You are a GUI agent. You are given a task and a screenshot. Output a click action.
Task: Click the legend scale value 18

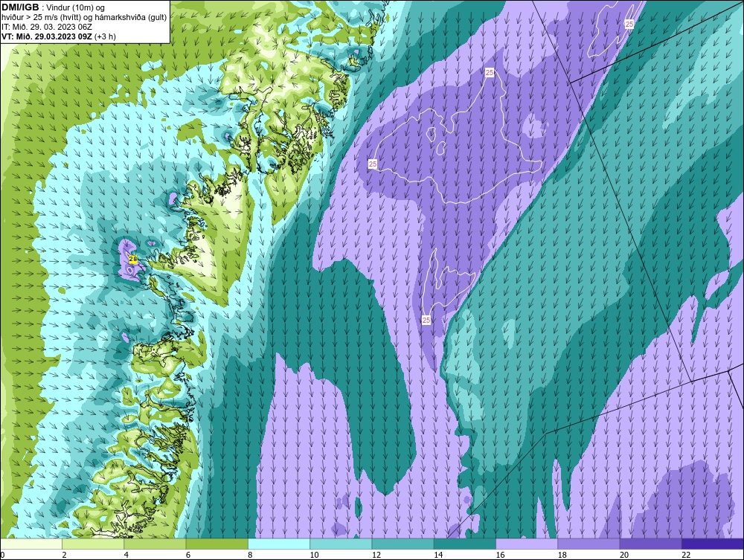[562, 555]
